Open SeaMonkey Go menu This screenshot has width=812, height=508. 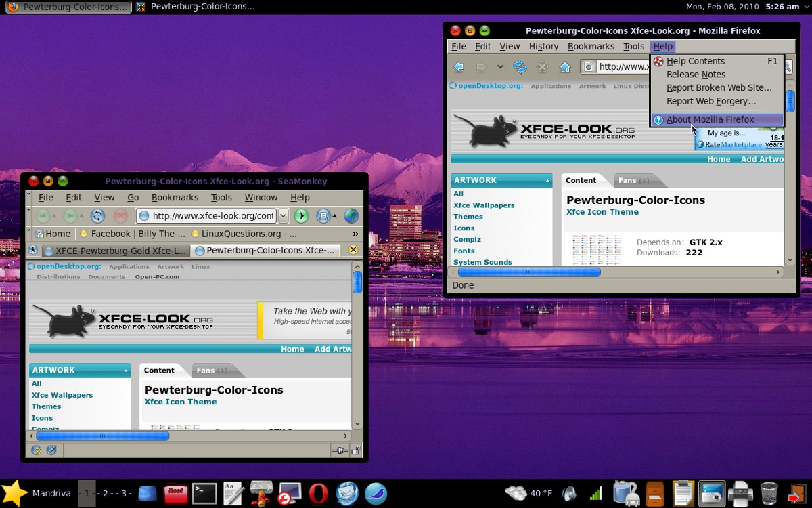coord(133,198)
